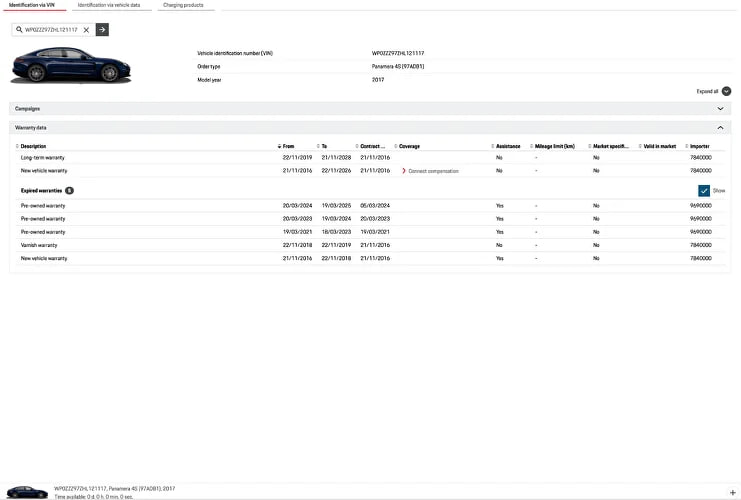Sort table by From column
741x500 pixels.
point(285,146)
